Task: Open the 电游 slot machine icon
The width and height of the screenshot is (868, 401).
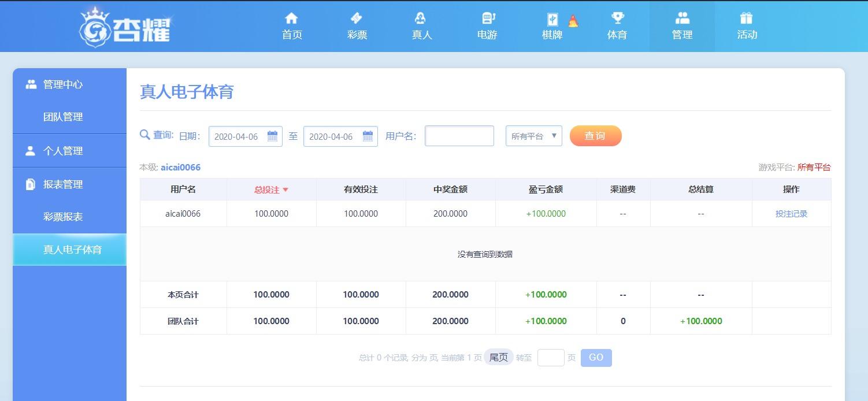Action: coord(487,18)
